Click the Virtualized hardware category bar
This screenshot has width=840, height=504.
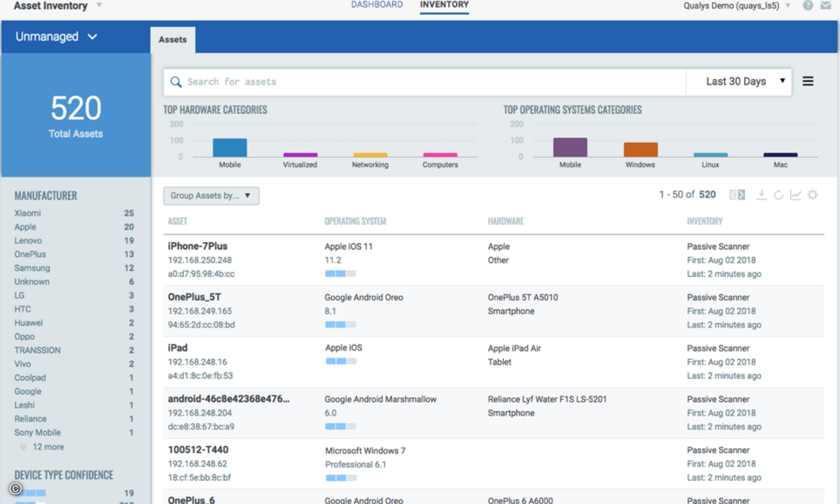click(x=300, y=155)
